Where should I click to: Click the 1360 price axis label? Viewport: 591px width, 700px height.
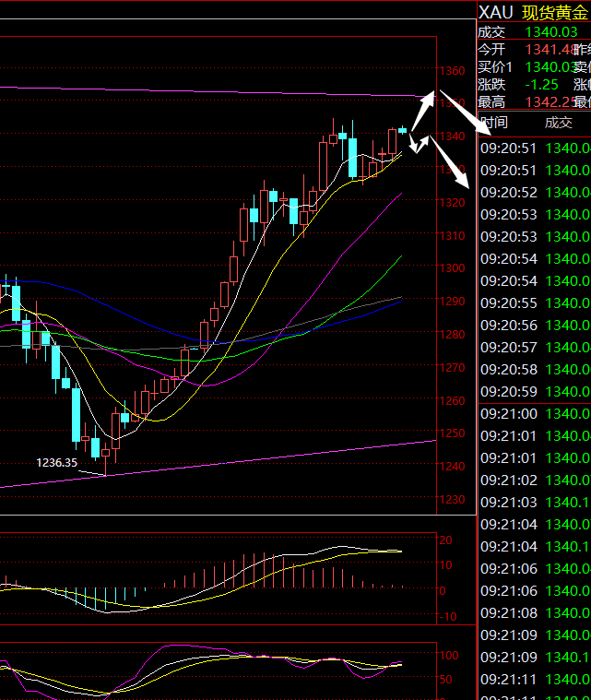[453, 71]
